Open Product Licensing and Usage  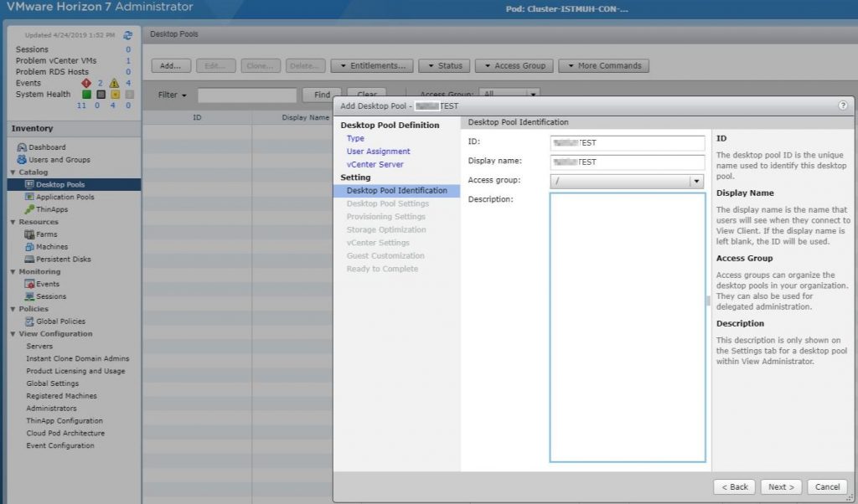75,371
